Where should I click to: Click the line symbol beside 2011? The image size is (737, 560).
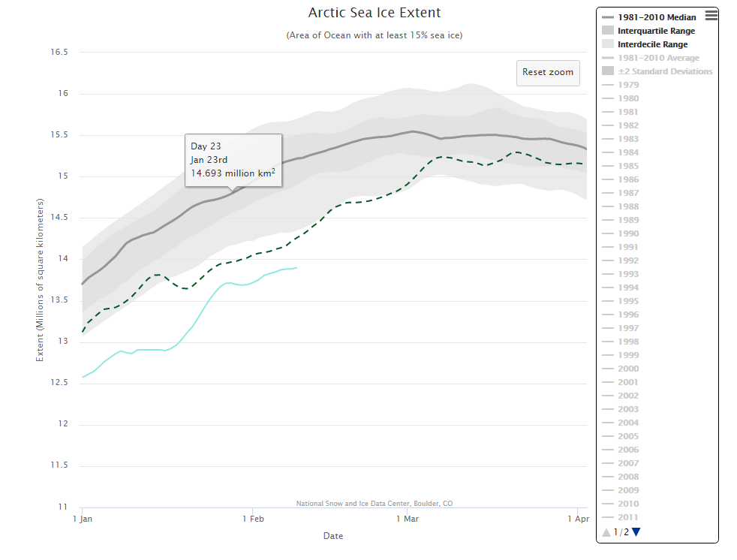pyautogui.click(x=608, y=517)
